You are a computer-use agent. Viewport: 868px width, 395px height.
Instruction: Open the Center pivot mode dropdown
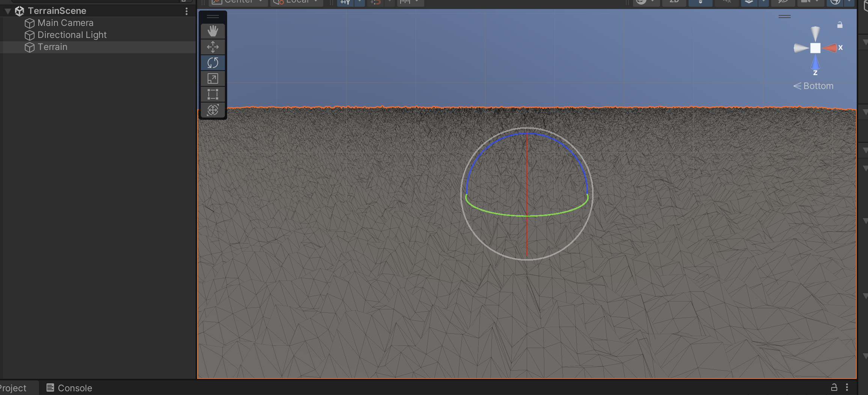tap(239, 2)
